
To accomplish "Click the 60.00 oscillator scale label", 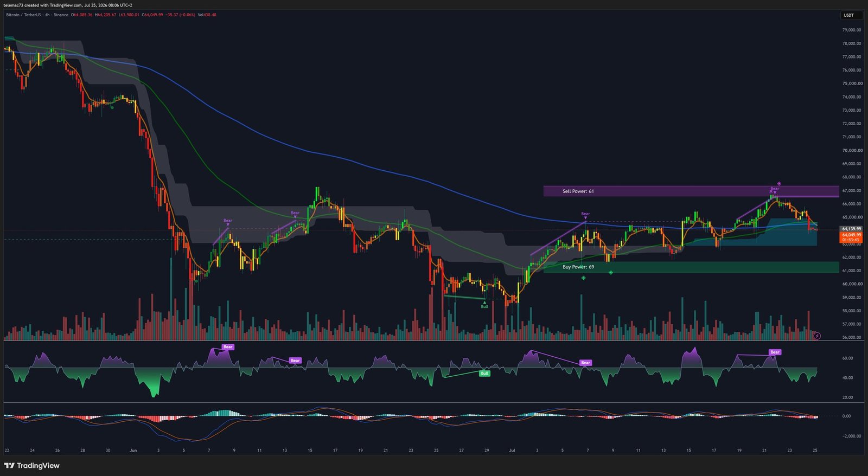I will tap(847, 358).
